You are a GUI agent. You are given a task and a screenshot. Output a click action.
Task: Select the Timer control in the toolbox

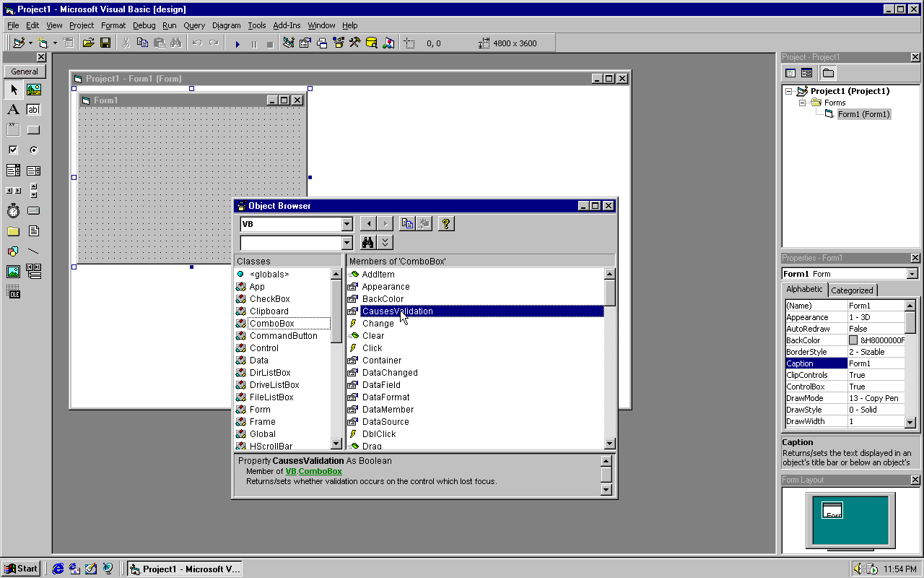[13, 211]
